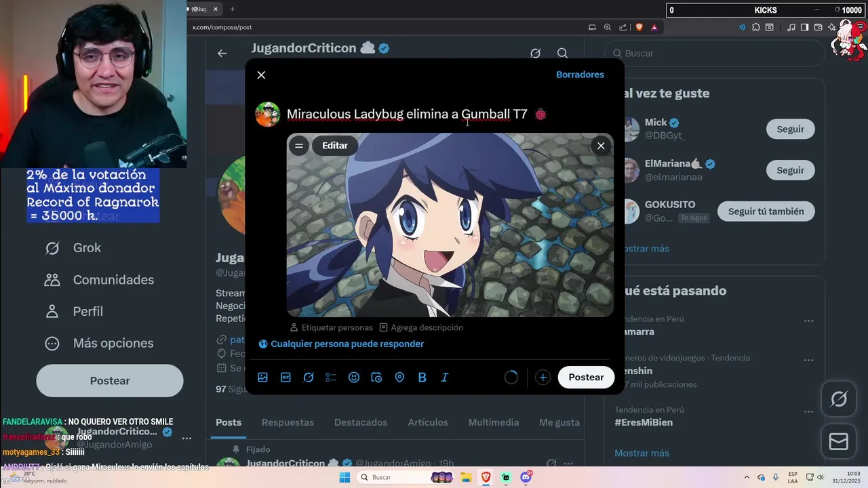This screenshot has height=488, width=868.
Task: Click the Grok icon in compose toolbar
Action: coord(309,378)
